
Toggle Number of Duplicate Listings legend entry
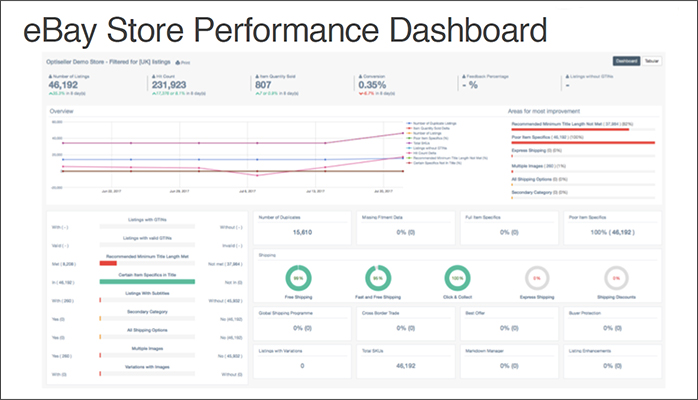click(x=432, y=123)
